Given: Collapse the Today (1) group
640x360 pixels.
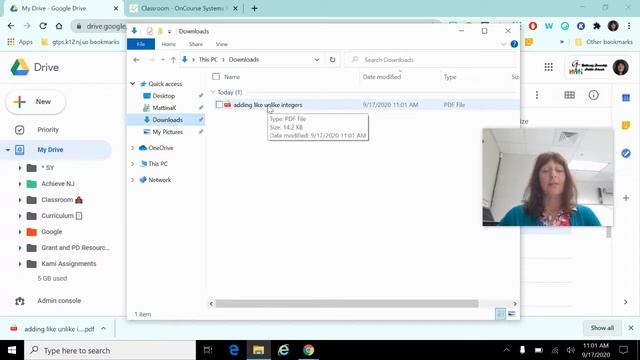Looking at the screenshot, I should [x=213, y=92].
